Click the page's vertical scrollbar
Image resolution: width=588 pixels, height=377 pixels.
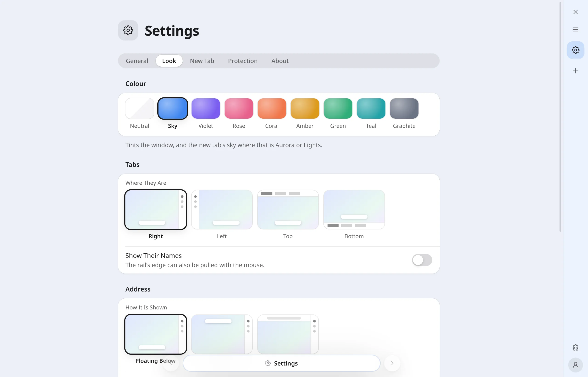click(x=560, y=117)
